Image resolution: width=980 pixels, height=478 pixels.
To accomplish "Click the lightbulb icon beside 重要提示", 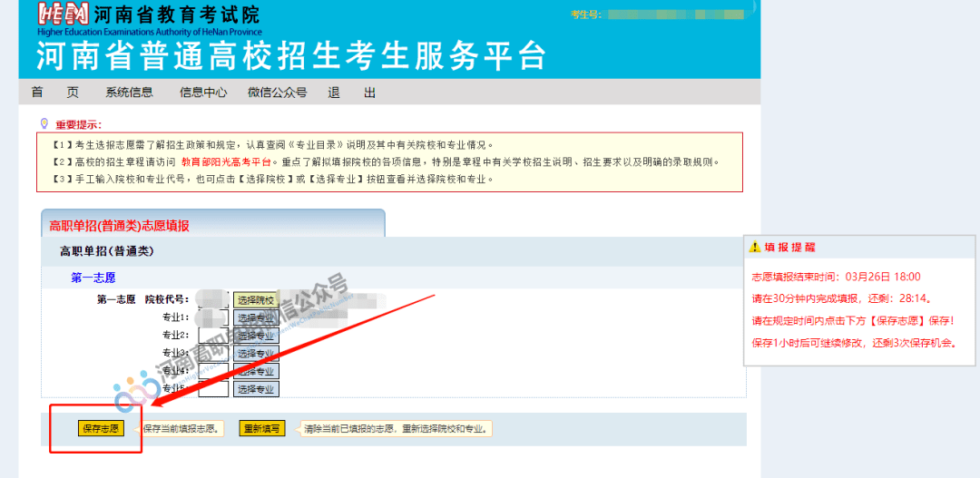I will point(44,123).
